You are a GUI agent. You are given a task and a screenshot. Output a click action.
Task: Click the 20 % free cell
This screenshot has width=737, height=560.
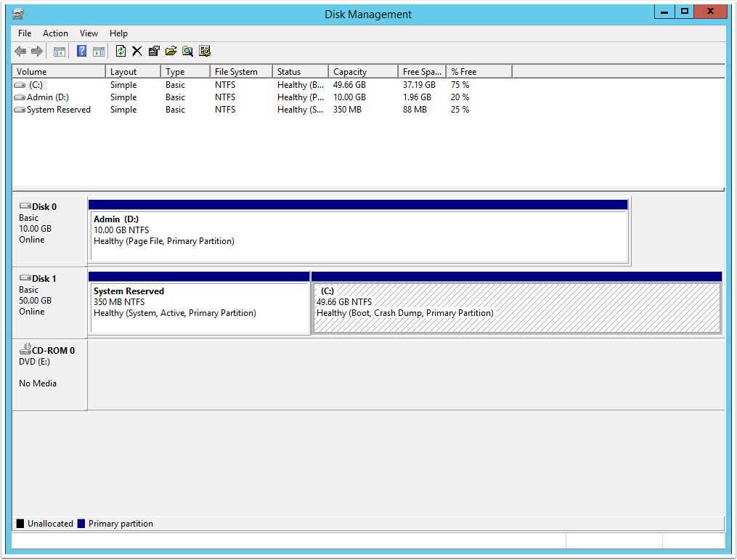(x=460, y=97)
